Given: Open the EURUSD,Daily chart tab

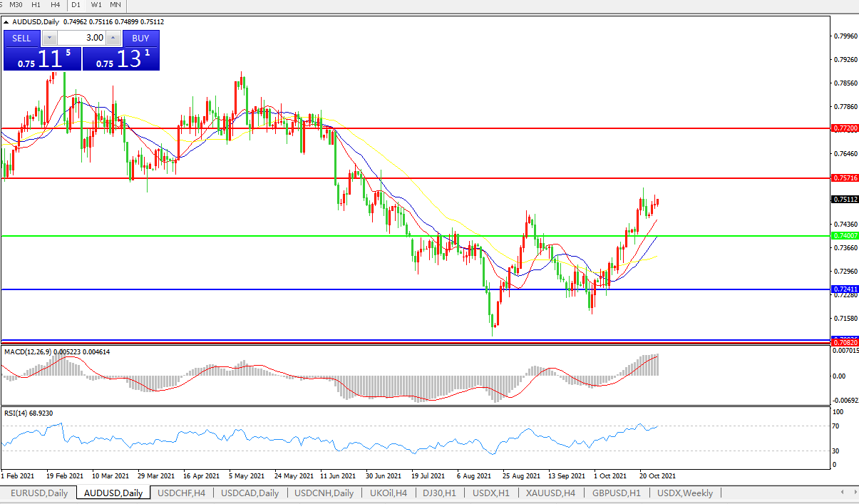Looking at the screenshot, I should [x=38, y=493].
